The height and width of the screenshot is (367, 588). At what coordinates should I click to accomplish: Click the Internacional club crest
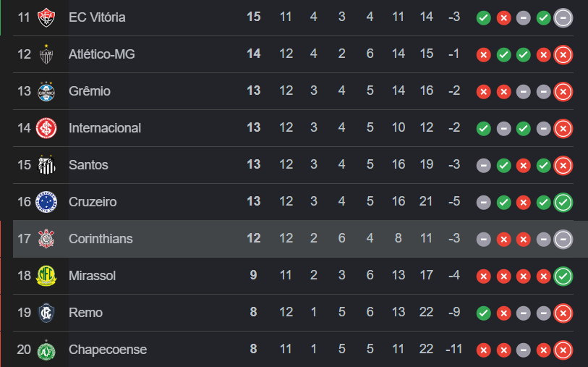pyautogui.click(x=46, y=128)
